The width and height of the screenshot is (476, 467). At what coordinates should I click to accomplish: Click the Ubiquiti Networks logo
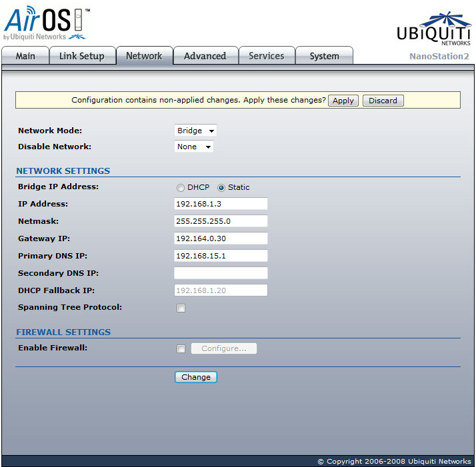pos(433,29)
